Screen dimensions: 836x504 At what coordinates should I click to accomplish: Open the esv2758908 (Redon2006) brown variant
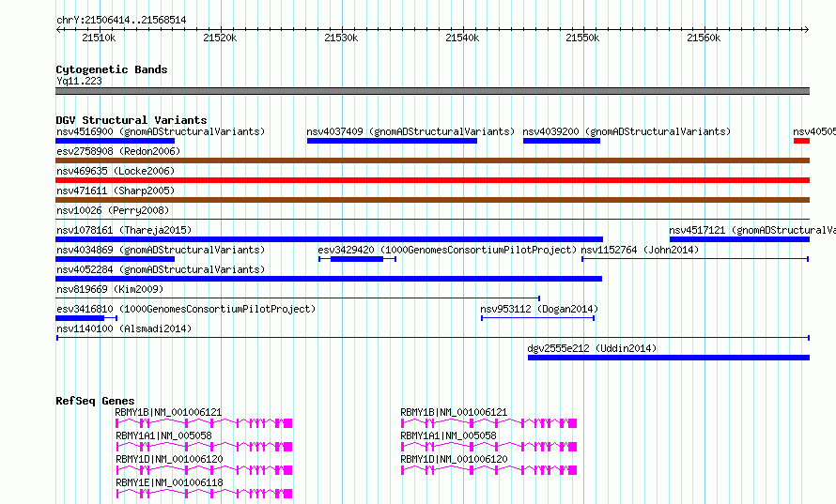pyautogui.click(x=432, y=160)
